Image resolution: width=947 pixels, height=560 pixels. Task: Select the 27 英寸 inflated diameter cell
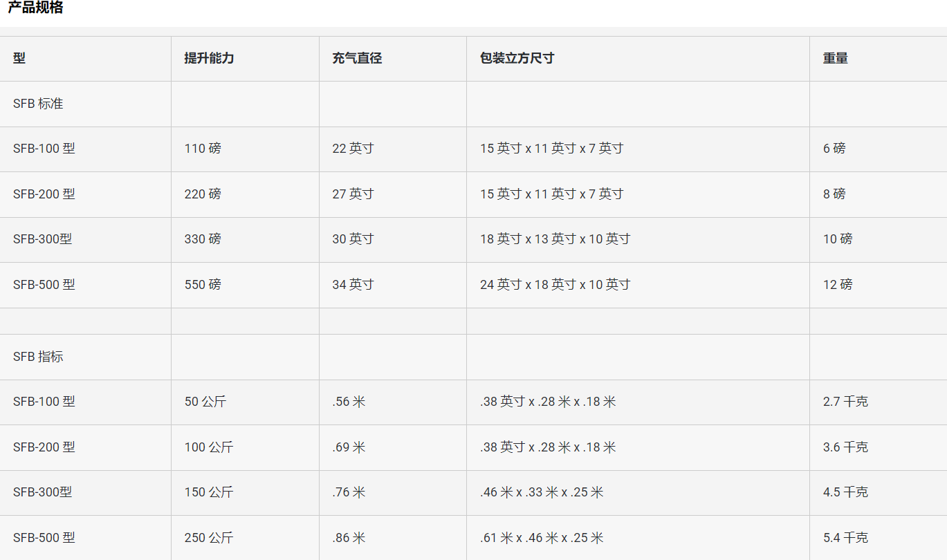pos(353,194)
